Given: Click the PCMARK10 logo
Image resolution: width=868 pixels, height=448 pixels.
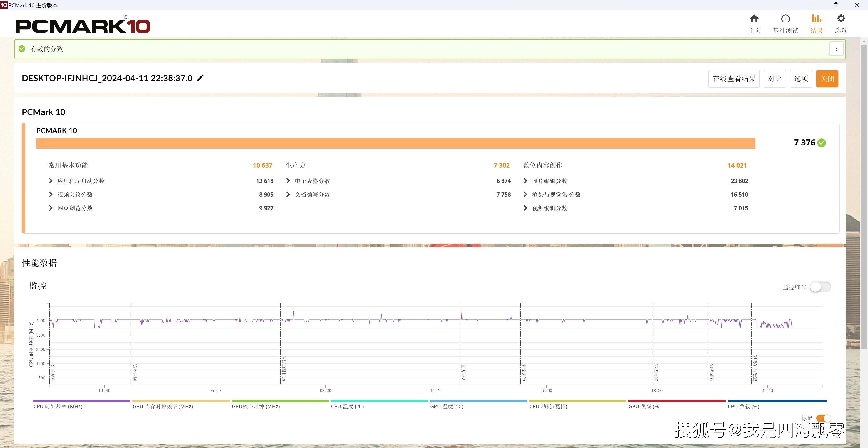Looking at the screenshot, I should (83, 25).
